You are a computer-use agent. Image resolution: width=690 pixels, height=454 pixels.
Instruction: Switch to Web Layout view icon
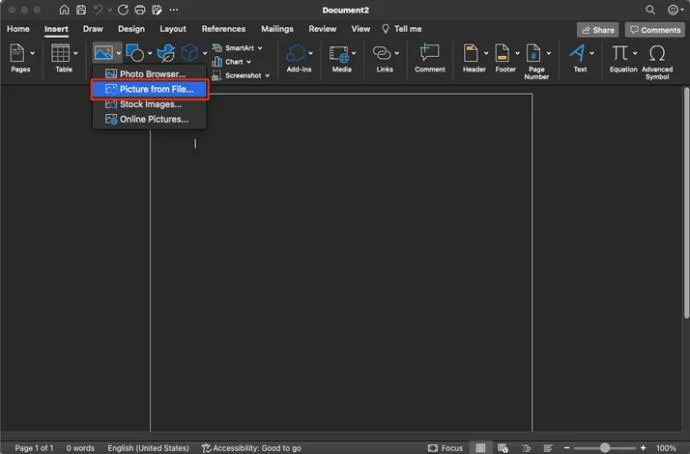[503, 448]
